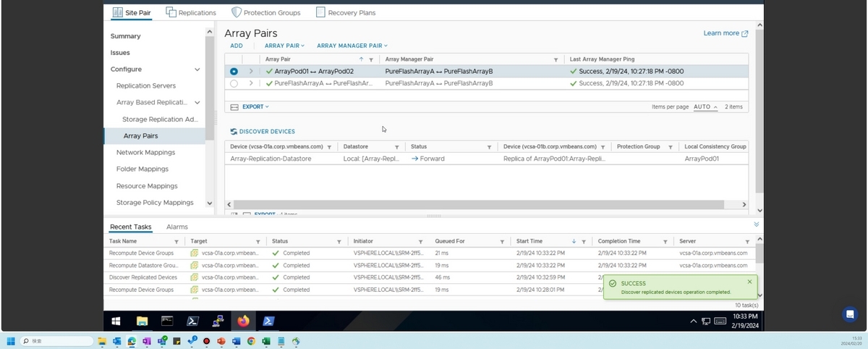Open the ARRAY PAIR dropdown menu

tap(284, 46)
